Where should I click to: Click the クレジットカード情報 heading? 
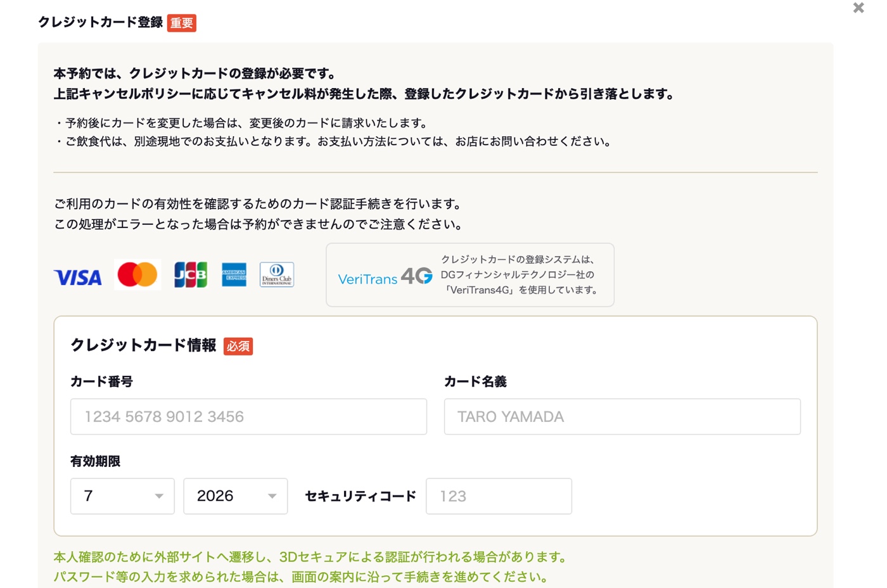click(x=144, y=345)
